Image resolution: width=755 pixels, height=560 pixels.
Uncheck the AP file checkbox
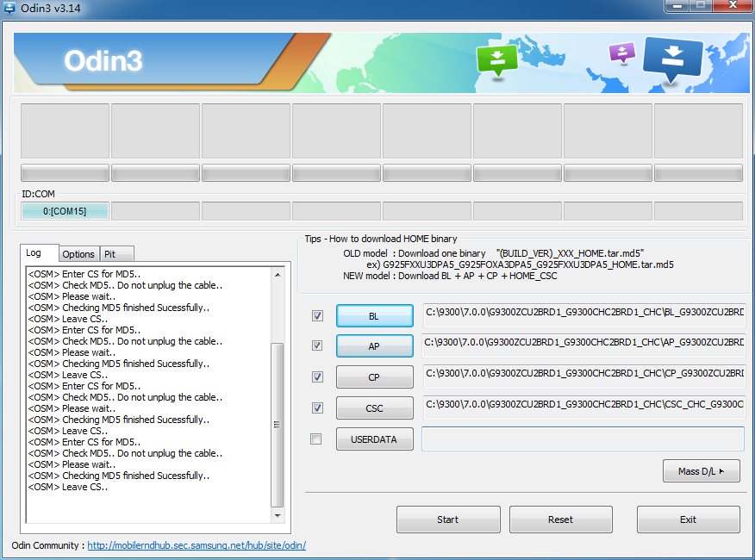(317, 345)
